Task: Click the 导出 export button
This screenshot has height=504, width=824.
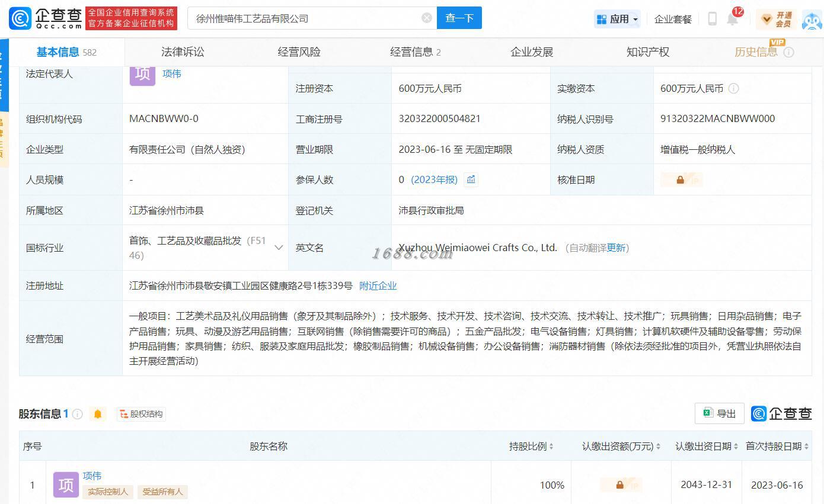Action: tap(719, 413)
